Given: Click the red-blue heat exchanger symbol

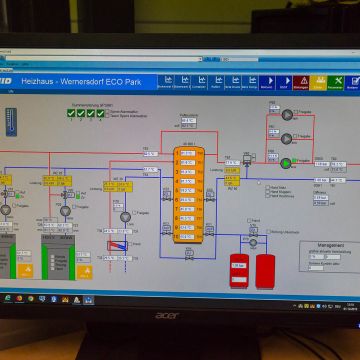Looking at the screenshot, I should pyautogui.click(x=117, y=246).
